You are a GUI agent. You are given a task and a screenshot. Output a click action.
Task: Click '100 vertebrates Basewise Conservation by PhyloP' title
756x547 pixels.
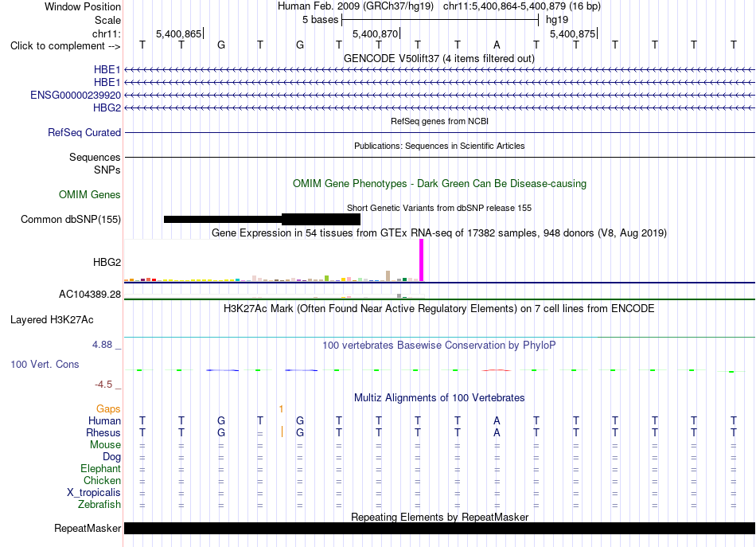pos(439,345)
